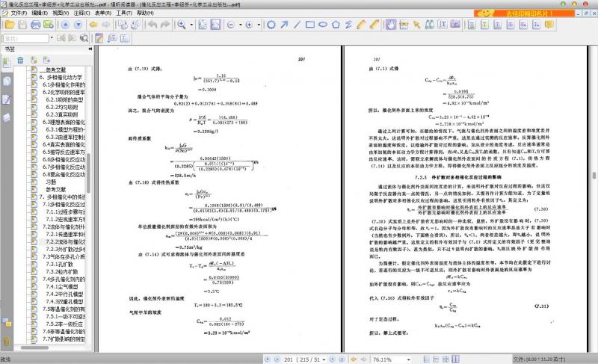Click the Open file folder icon
Viewport: 598px width, 364px height.
click(10, 25)
